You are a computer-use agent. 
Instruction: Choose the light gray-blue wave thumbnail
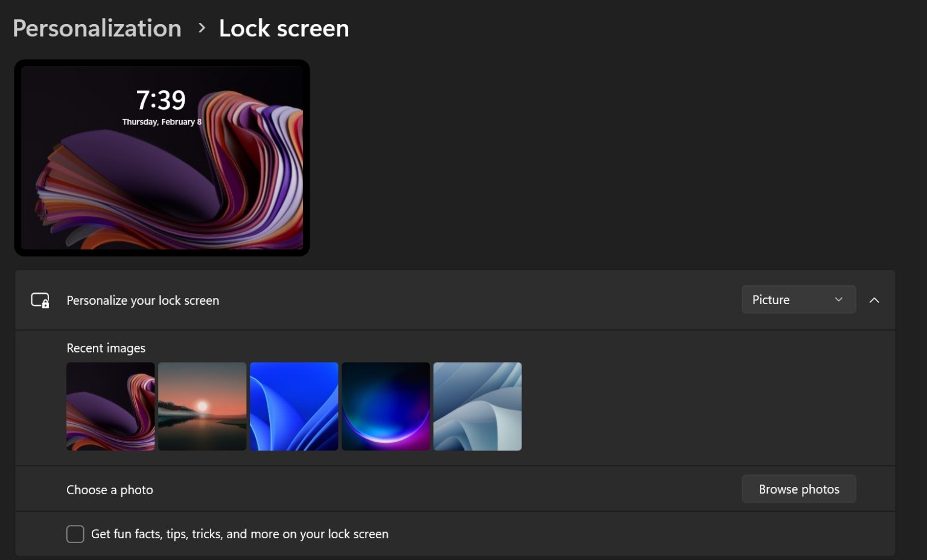coord(477,406)
